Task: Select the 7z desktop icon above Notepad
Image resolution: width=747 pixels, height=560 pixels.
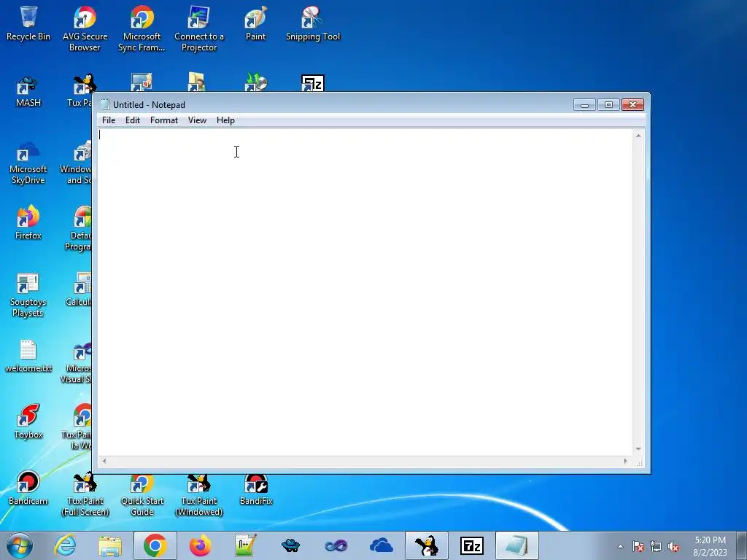Action: pyautogui.click(x=312, y=83)
